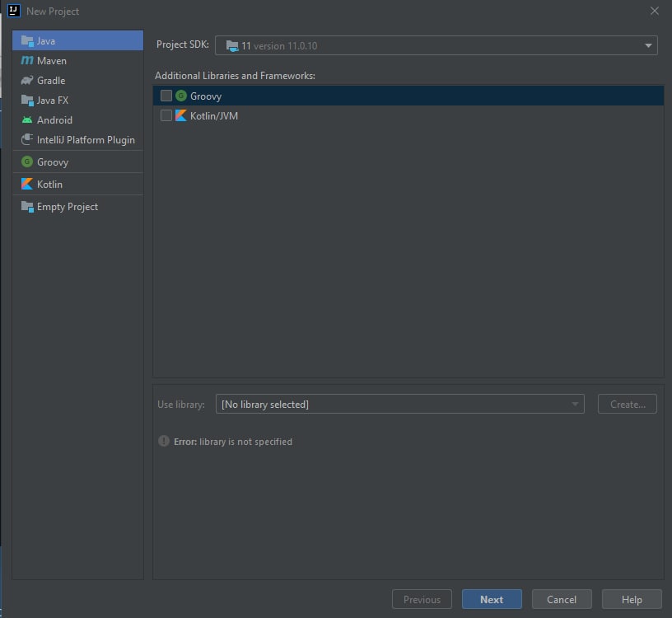Image resolution: width=672 pixels, height=618 pixels.
Task: Select the Java folder icon in sidebar
Action: pyautogui.click(x=27, y=40)
